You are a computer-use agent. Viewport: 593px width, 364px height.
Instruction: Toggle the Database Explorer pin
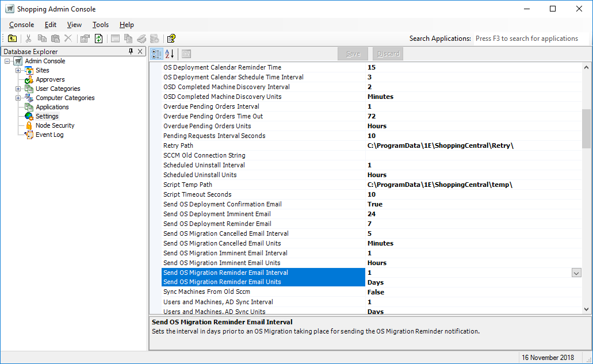[131, 51]
